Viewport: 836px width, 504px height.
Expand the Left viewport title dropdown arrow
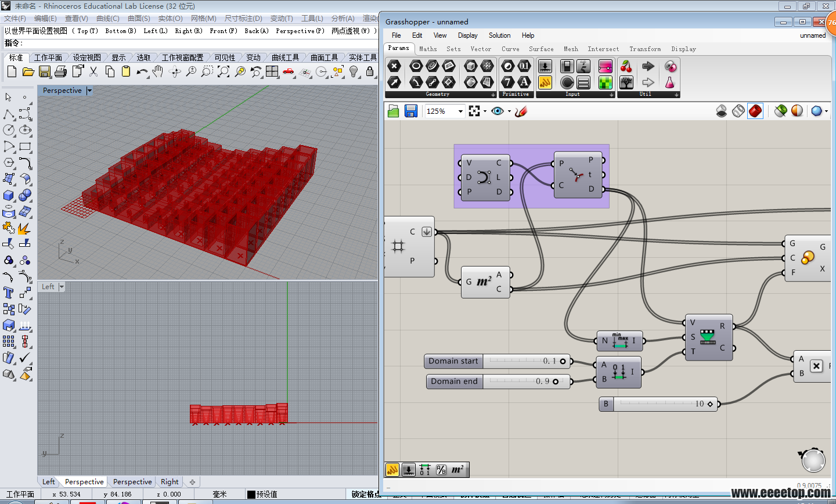(x=62, y=287)
